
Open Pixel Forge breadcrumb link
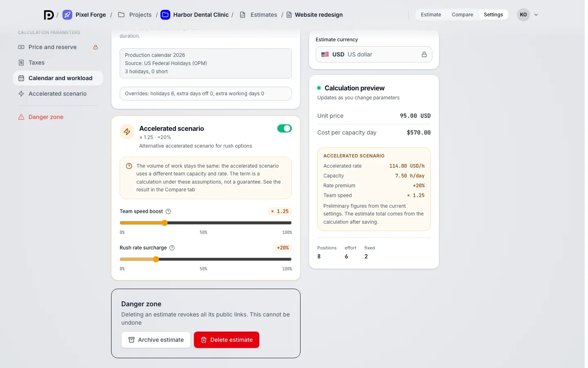tap(91, 15)
